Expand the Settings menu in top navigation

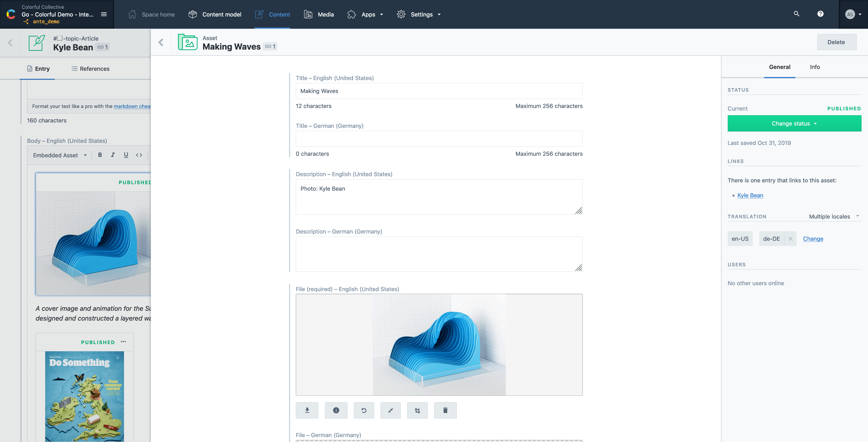click(440, 14)
